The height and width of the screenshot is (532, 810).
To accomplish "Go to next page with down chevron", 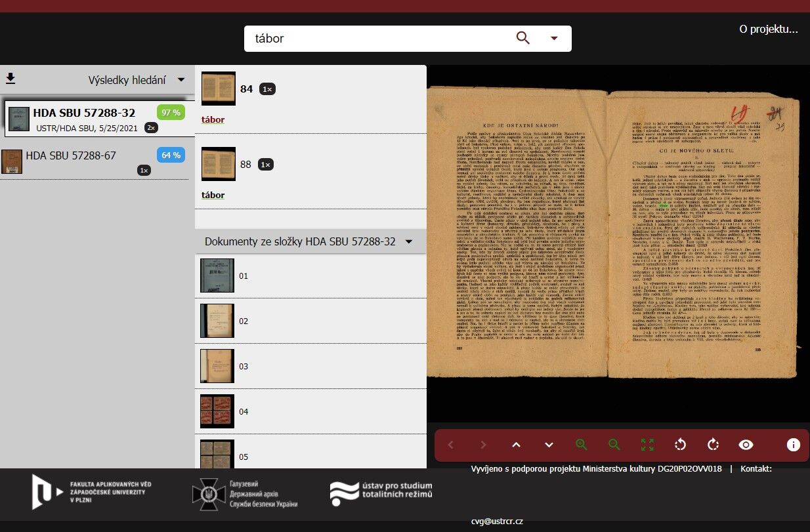I will point(549,445).
